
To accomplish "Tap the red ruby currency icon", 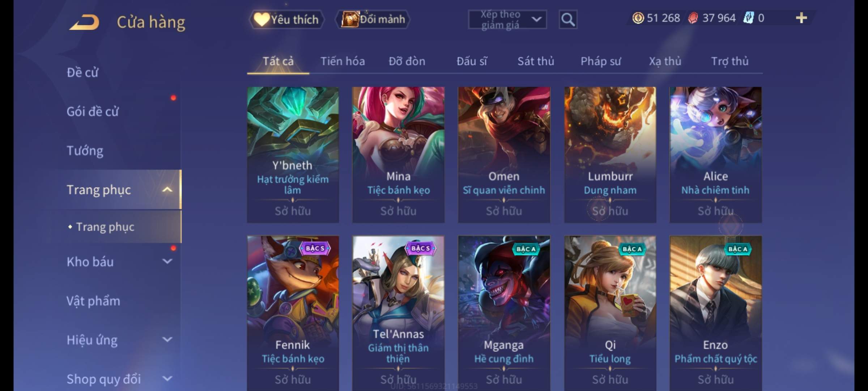I will 693,18.
